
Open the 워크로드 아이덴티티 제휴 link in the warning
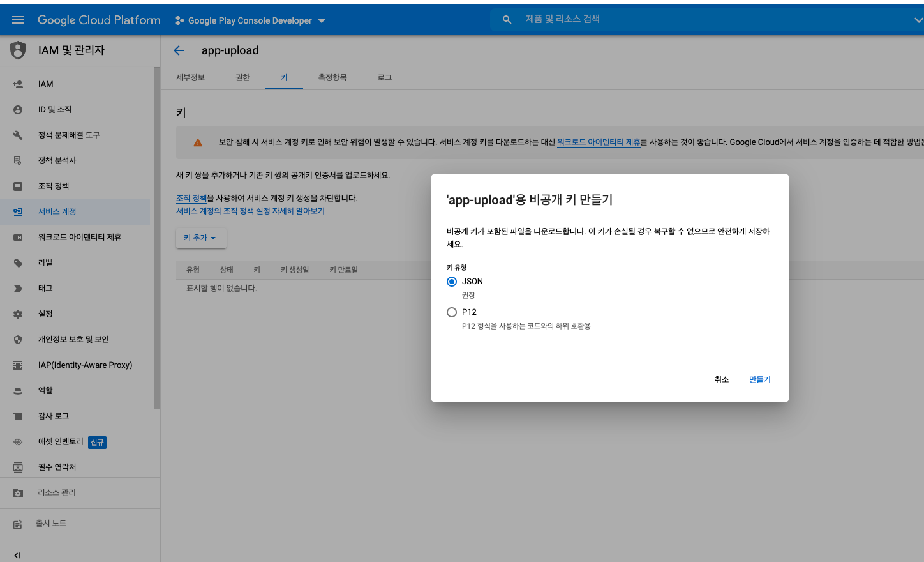[x=599, y=142]
